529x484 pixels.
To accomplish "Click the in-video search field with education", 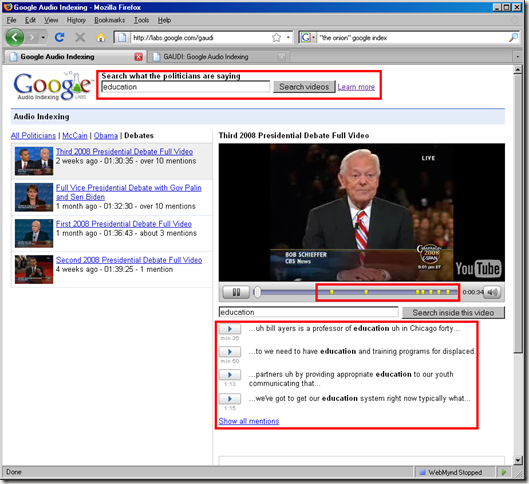I will [308, 312].
